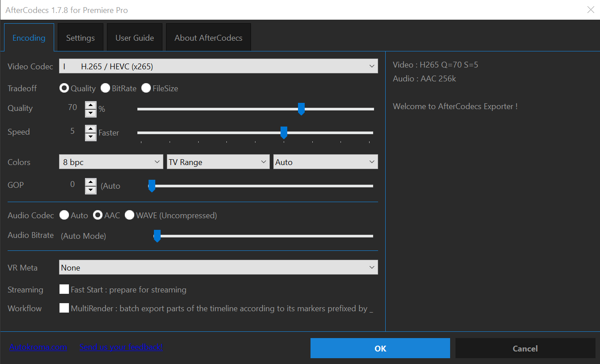Select the Quality tradeoff radio button
This screenshot has height=364, width=600.
coord(64,88)
